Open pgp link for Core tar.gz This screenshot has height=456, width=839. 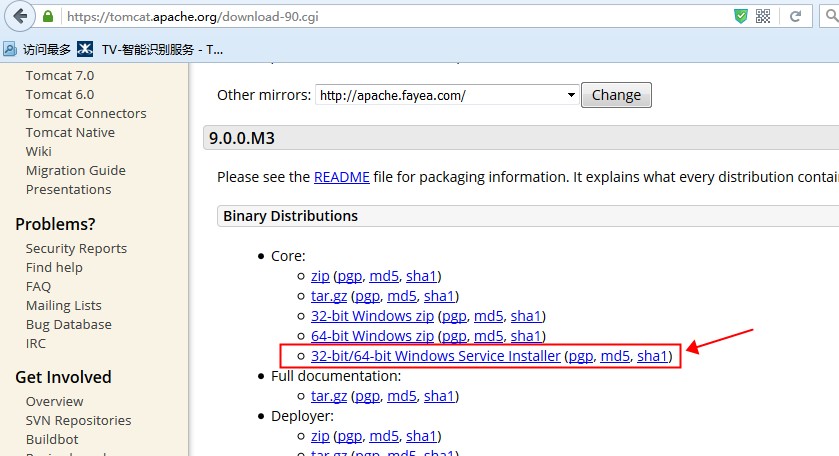[x=368, y=296]
